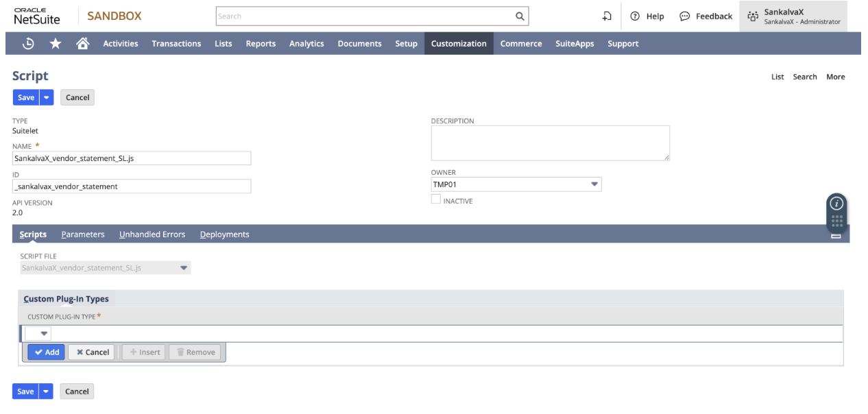The image size is (868, 414).
Task: Click the top Save button
Action: 26,97
